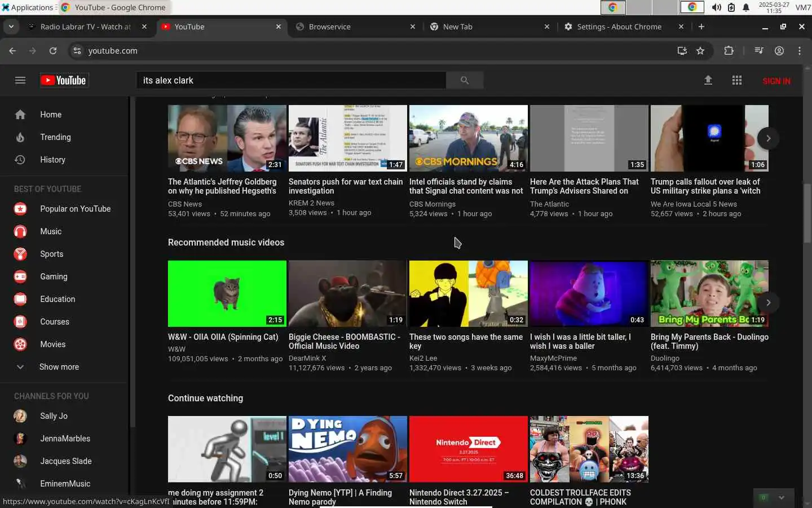Click the YouTube search input field
The width and height of the screenshot is (812, 508).
coord(292,80)
